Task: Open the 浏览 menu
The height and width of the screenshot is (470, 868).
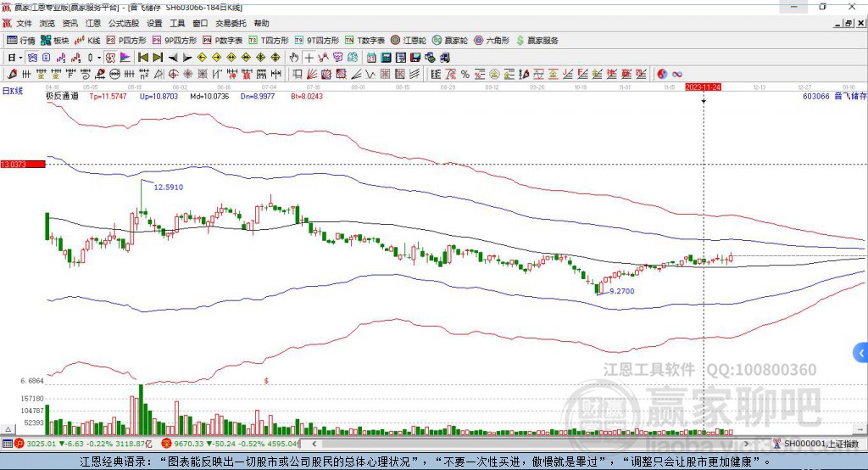Action: (47, 23)
